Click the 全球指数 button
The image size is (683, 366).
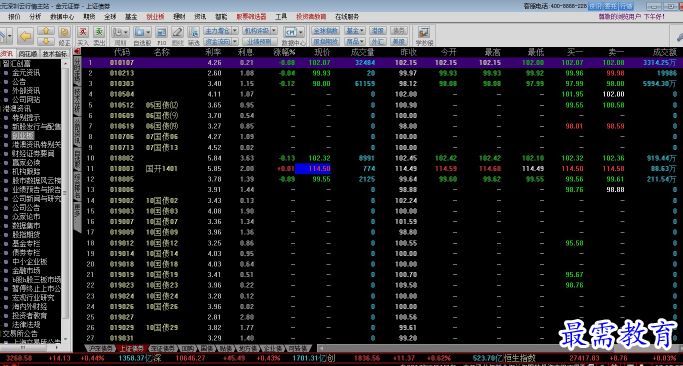(x=325, y=31)
